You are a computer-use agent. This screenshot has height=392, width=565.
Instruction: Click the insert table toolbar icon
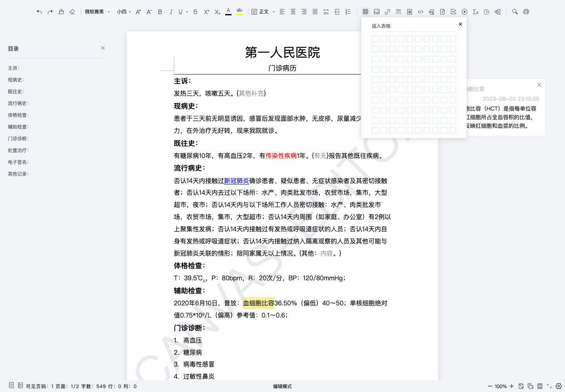coord(366,12)
